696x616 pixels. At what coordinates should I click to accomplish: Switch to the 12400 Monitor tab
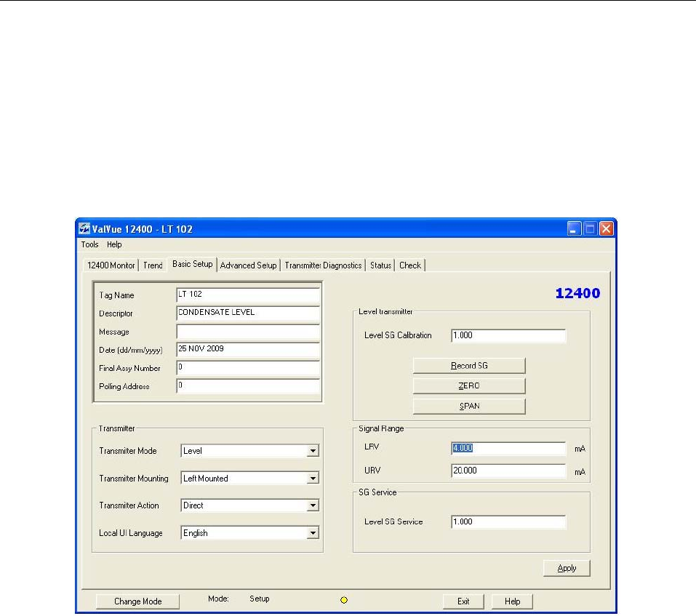tap(111, 265)
